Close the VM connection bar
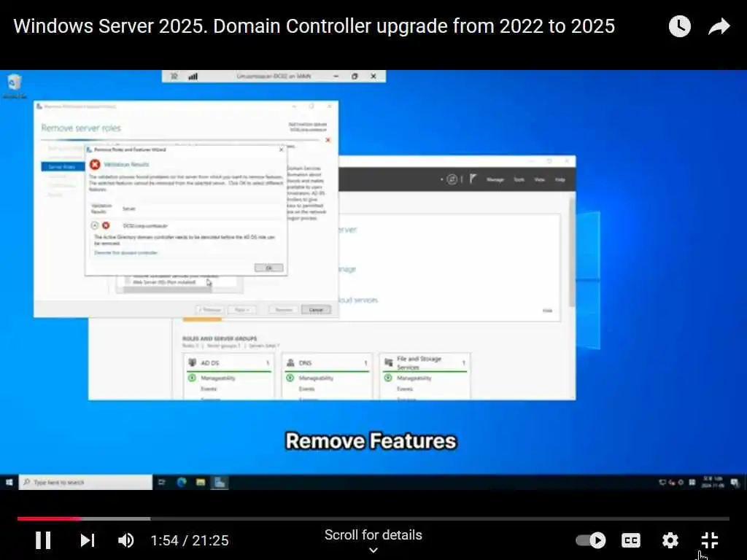The width and height of the screenshot is (747, 560). [373, 76]
